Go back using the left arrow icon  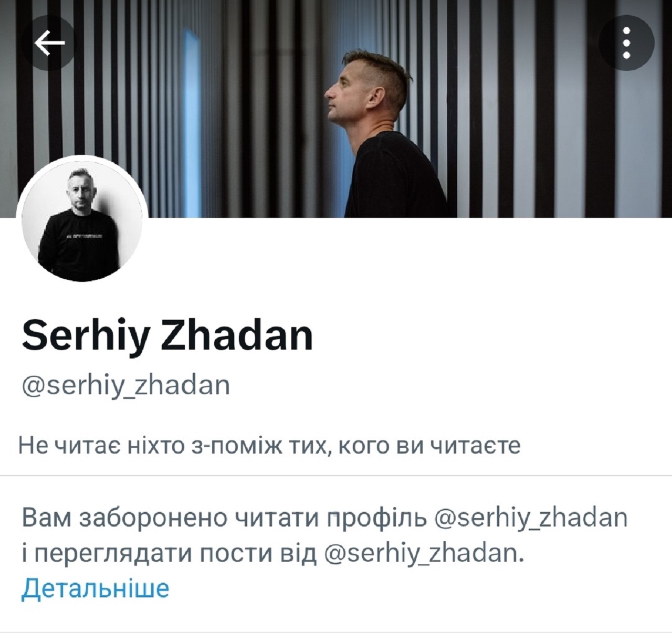click(50, 43)
